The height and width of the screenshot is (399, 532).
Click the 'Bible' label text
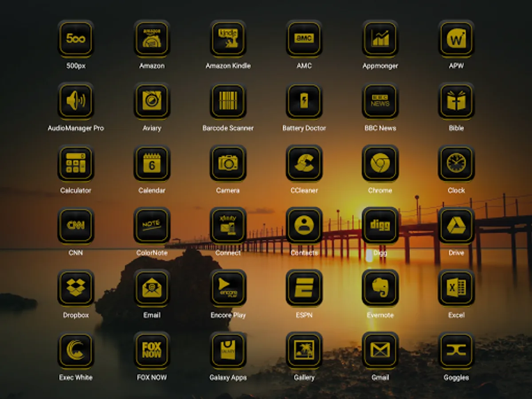456,128
